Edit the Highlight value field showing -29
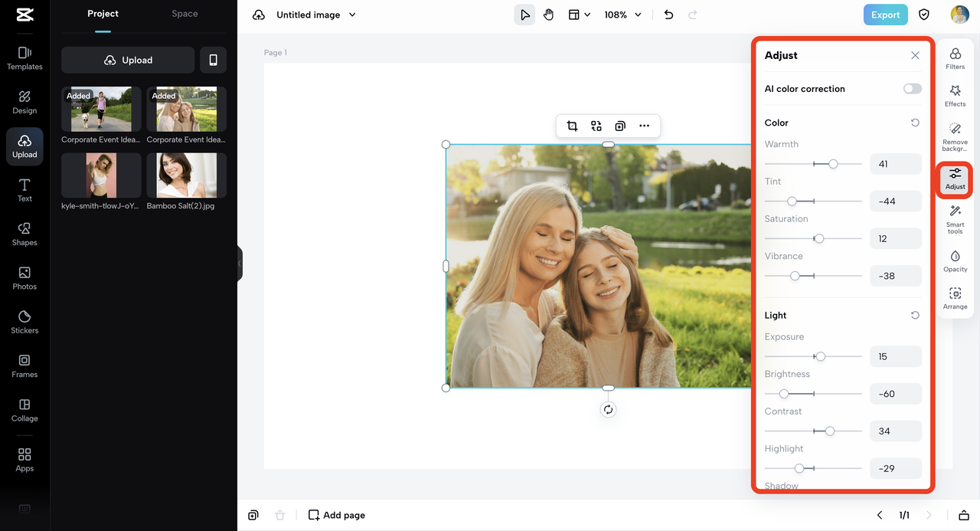980x531 pixels. point(896,468)
